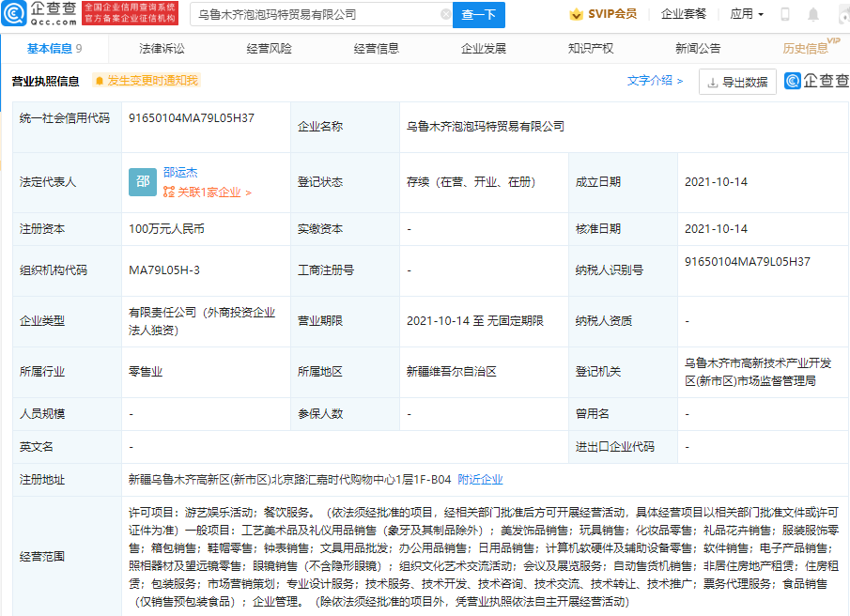Go to the 历史信息 VIP tab
The height and width of the screenshot is (616, 850).
806,49
